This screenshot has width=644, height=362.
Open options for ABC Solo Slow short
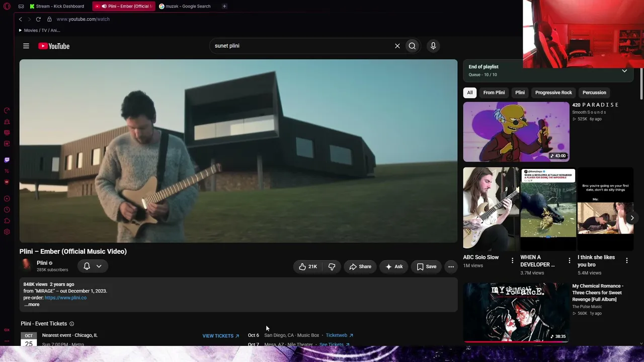click(512, 260)
